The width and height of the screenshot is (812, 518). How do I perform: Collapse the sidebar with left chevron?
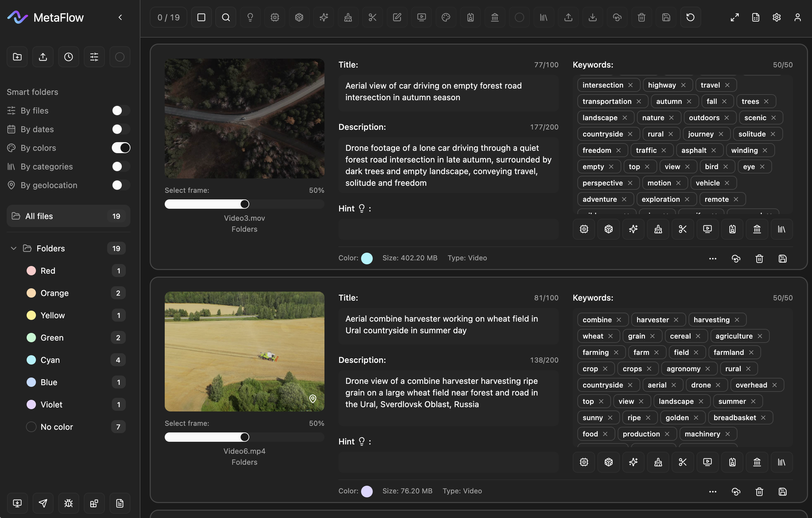point(120,17)
